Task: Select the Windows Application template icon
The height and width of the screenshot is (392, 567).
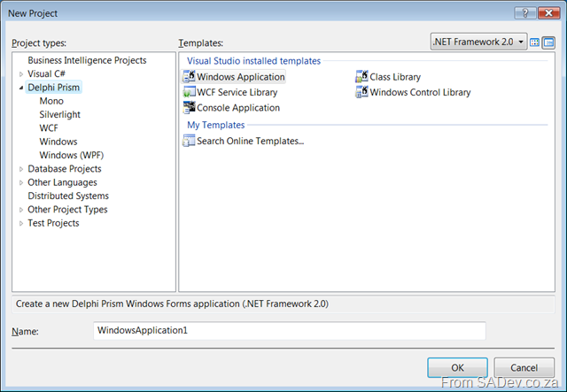Action: [x=189, y=77]
